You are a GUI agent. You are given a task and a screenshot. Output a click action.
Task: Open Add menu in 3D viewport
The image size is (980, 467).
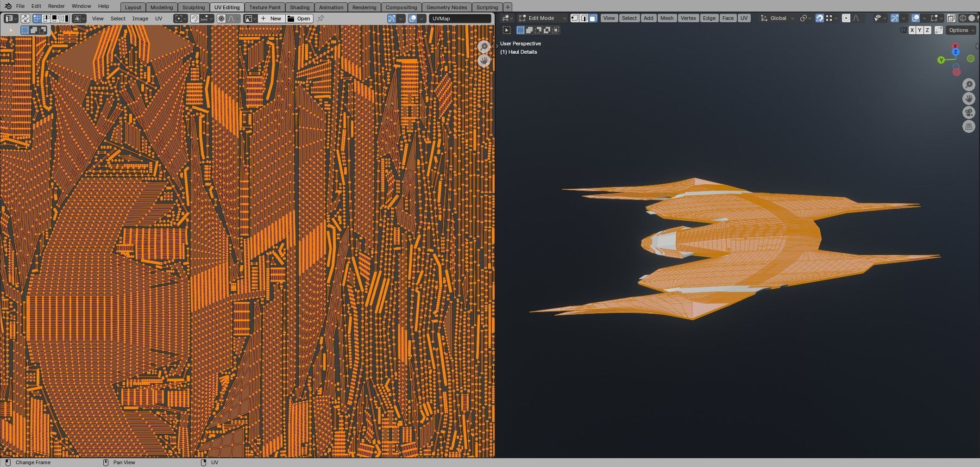[x=648, y=18]
